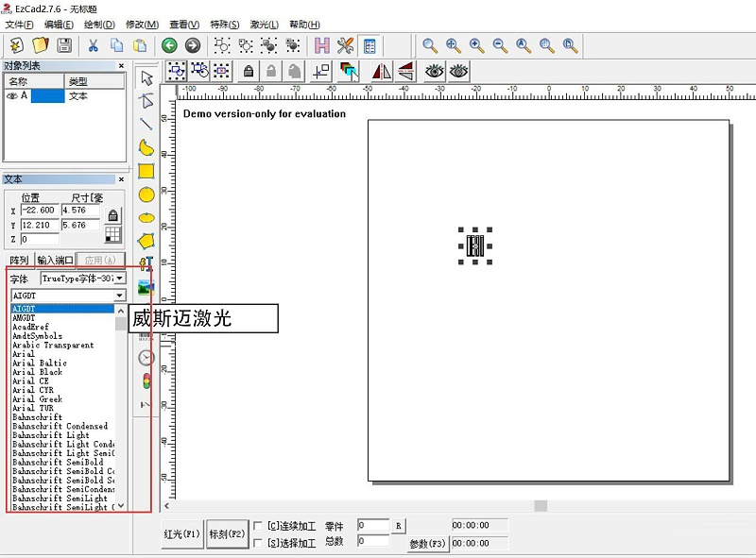Select the yellow rectangle drawing tool

[146, 171]
